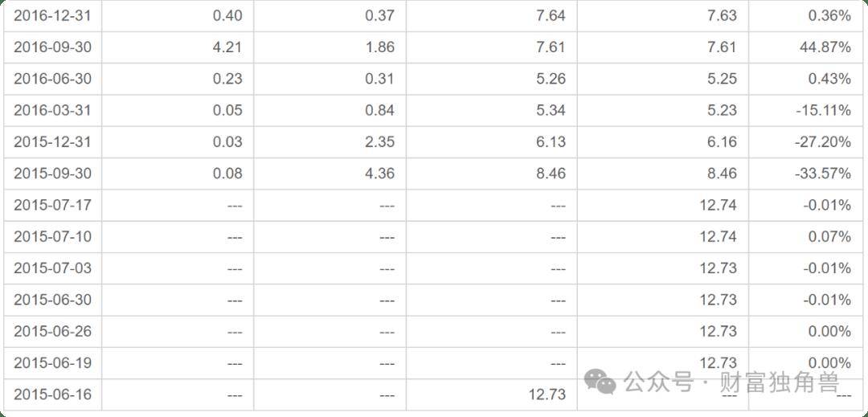The image size is (868, 417).
Task: Select the 2016-06-30 date cell
Action: 52,79
